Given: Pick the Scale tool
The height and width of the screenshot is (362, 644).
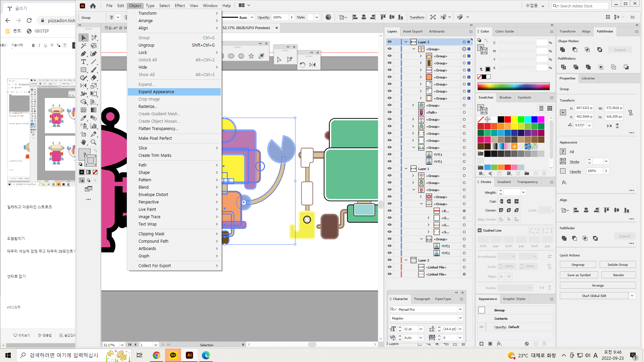Looking at the screenshot, I should pos(94,86).
